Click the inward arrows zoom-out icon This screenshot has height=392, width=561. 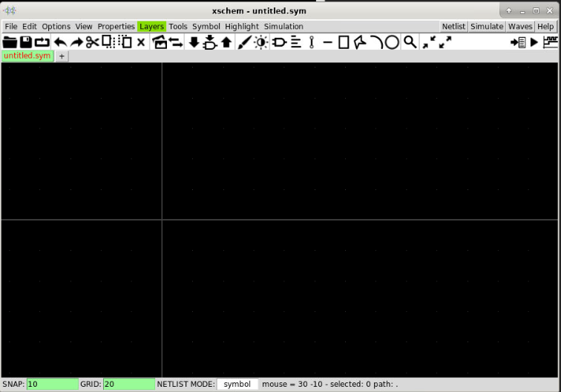[x=429, y=42]
